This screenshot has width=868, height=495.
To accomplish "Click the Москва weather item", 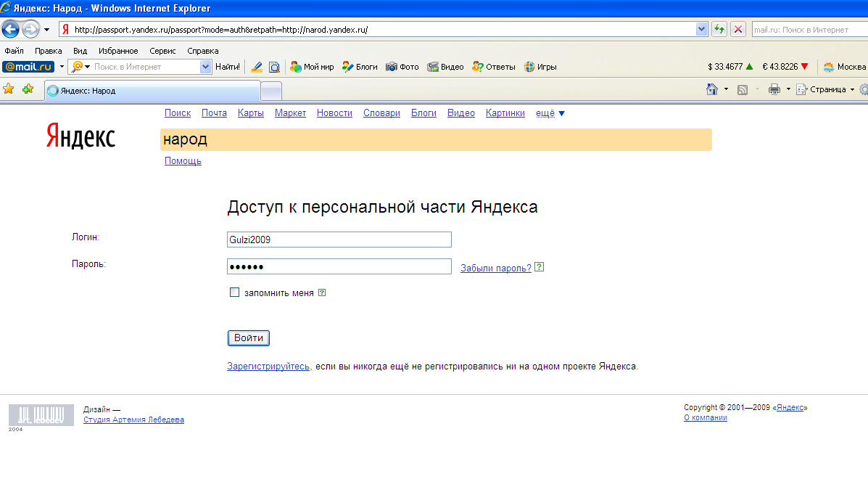I will pyautogui.click(x=845, y=67).
